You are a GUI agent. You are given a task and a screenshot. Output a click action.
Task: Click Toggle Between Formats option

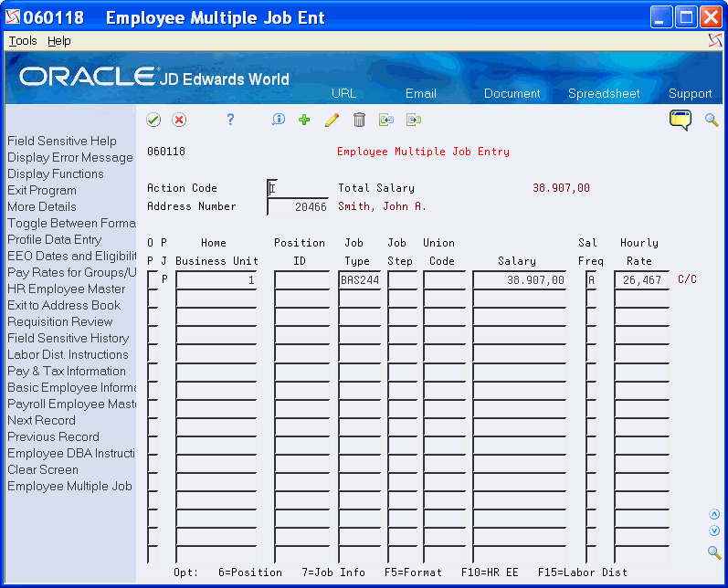[71, 223]
